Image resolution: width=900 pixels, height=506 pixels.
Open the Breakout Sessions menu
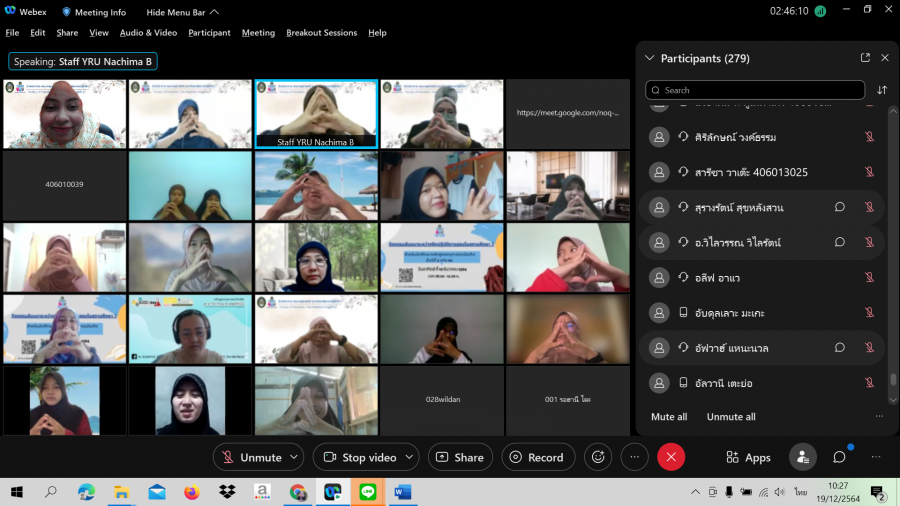pos(321,33)
